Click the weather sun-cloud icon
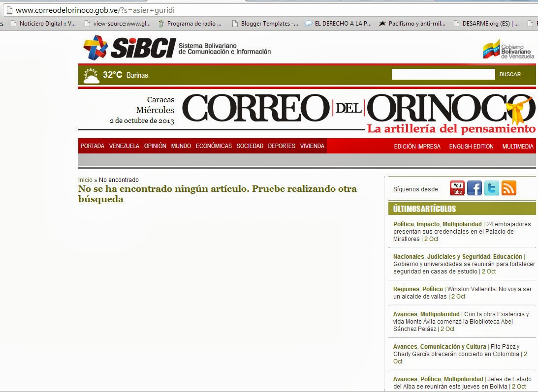 (x=91, y=75)
